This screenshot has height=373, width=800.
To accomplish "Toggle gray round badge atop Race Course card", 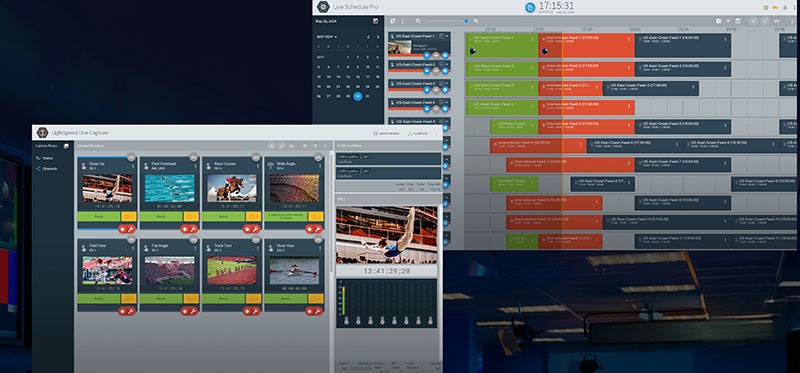I will tap(256, 157).
